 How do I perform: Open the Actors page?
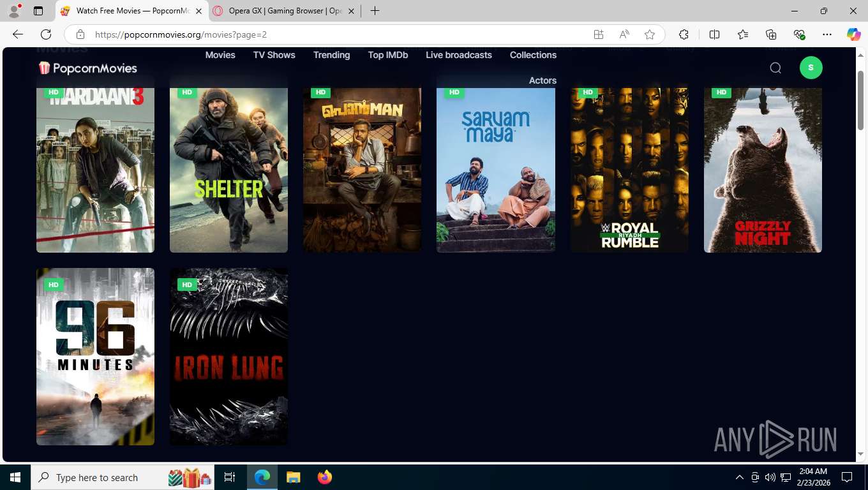pyautogui.click(x=542, y=80)
